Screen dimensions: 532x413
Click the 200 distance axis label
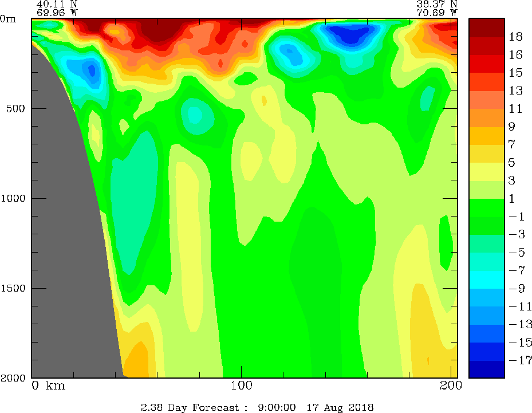[451, 386]
